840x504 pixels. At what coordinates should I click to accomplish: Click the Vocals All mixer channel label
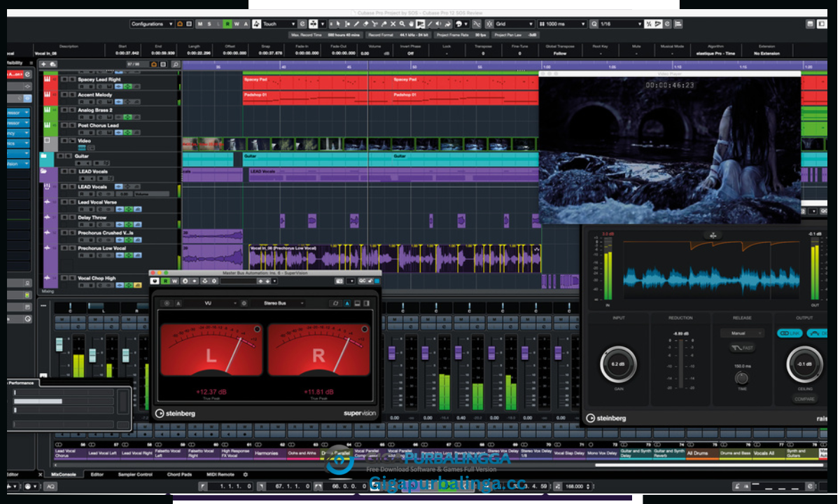coord(769,453)
